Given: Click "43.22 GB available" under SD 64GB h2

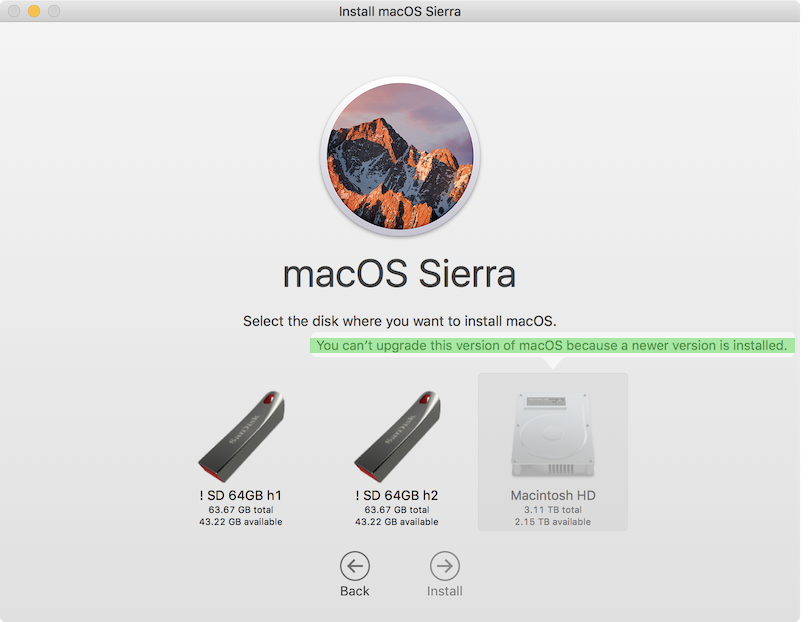Looking at the screenshot, I should pyautogui.click(x=397, y=522).
